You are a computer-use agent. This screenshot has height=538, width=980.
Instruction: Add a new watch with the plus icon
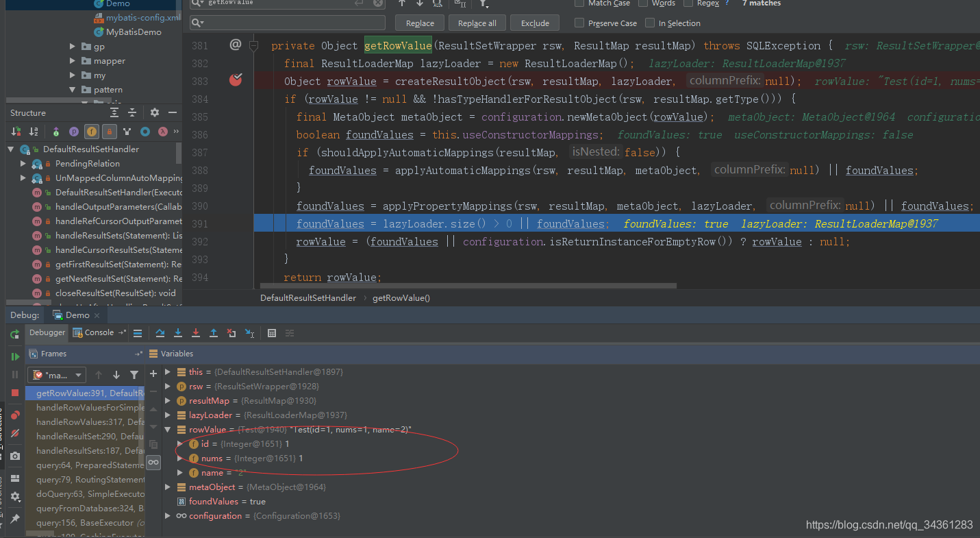pyautogui.click(x=153, y=374)
